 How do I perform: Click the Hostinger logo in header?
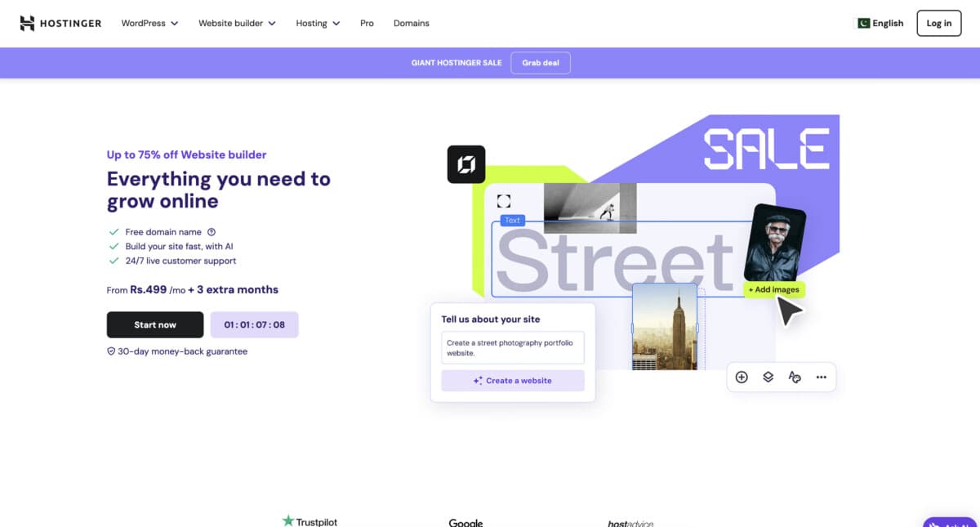(x=60, y=23)
